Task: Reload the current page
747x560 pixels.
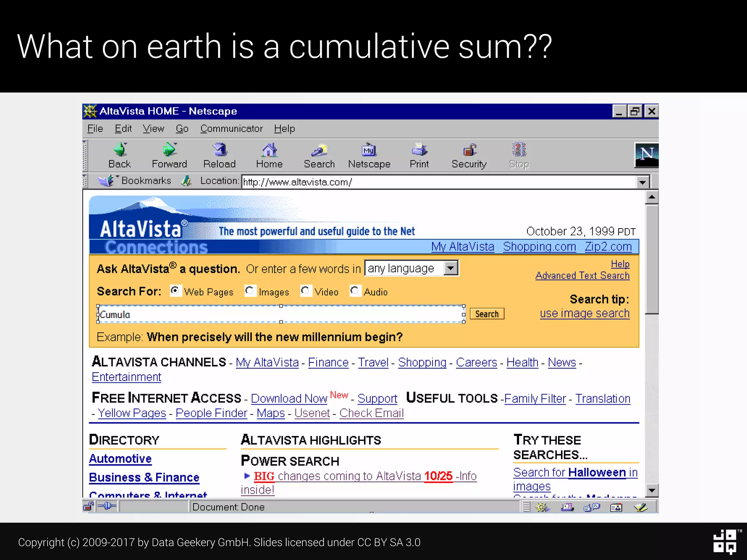Action: [x=220, y=156]
